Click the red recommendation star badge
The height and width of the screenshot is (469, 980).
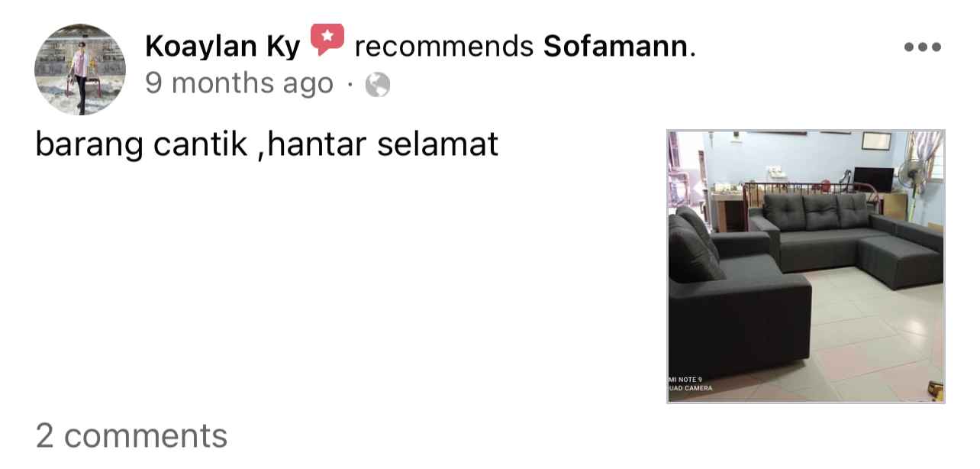pyautogui.click(x=327, y=40)
